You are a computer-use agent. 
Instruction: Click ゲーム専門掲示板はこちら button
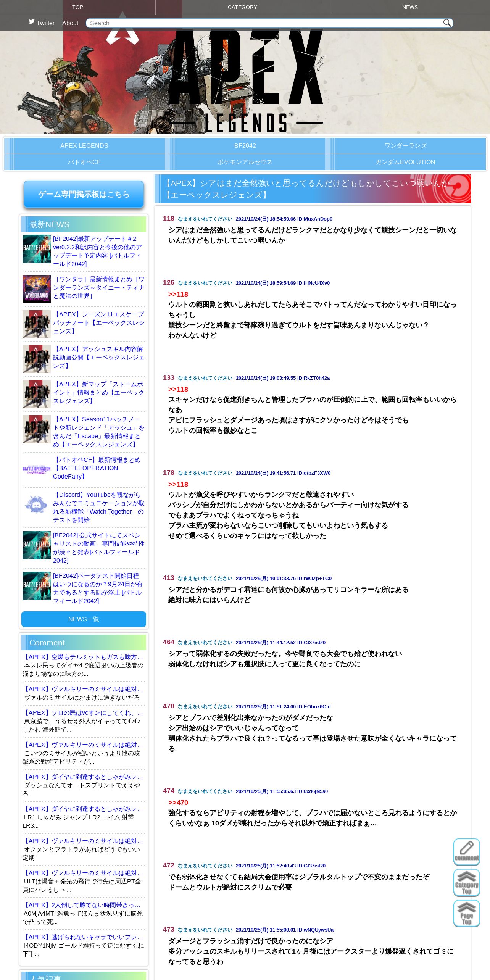[x=84, y=194]
